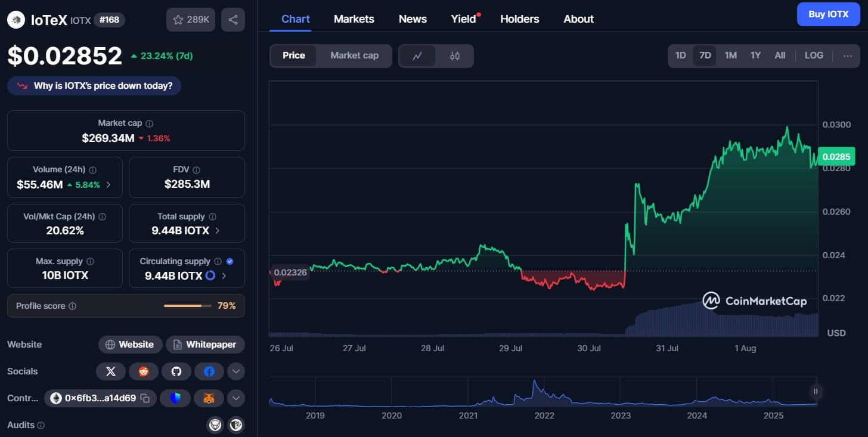
Task: Set chart range to 1M
Action: [730, 55]
